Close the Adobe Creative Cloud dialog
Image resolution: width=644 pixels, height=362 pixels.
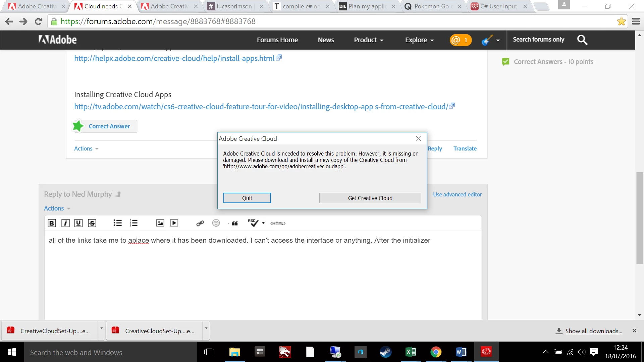point(418,138)
